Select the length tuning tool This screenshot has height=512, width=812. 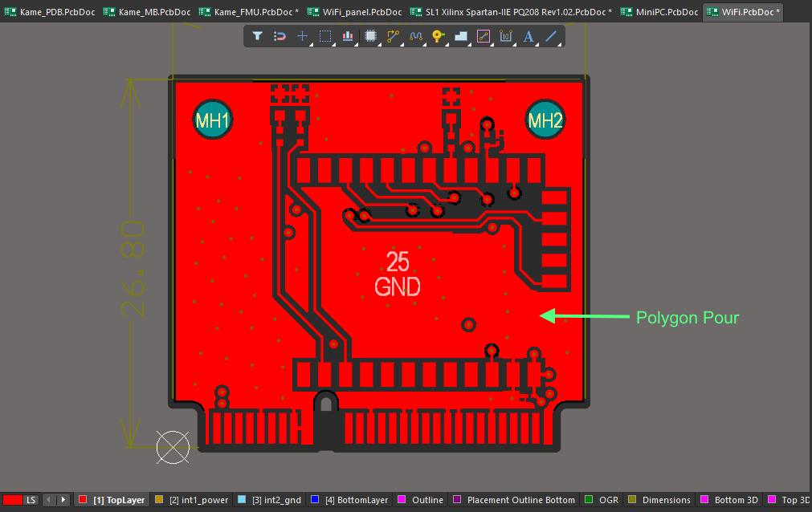[415, 36]
